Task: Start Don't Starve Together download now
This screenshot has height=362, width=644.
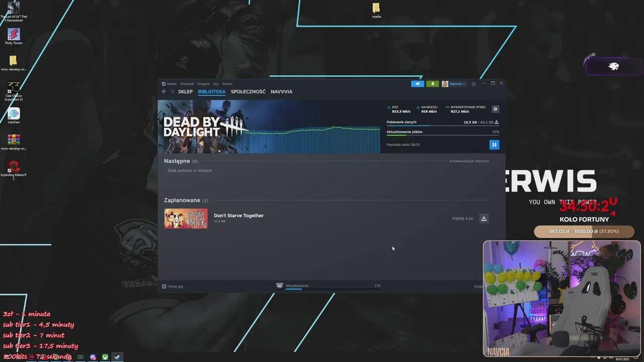Action: tap(484, 218)
